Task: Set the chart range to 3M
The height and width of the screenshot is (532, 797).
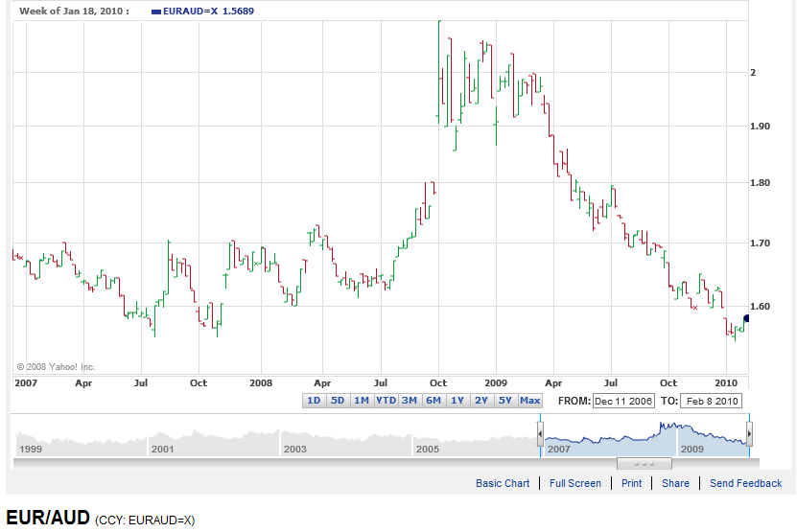Action: [x=410, y=401]
